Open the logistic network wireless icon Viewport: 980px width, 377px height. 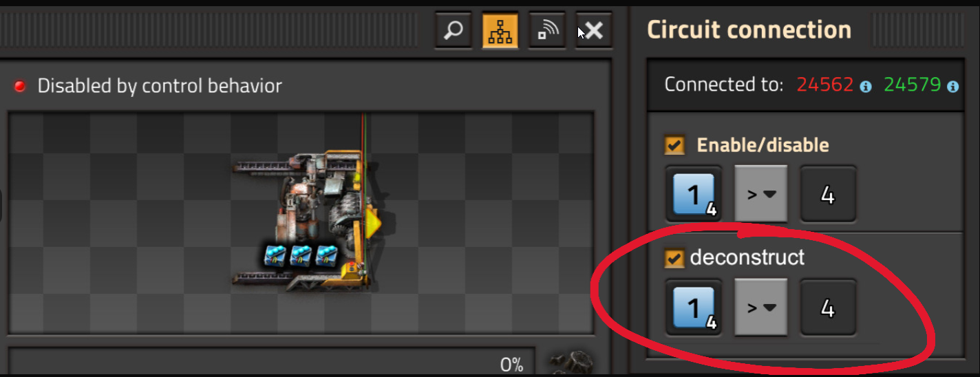pos(547,31)
